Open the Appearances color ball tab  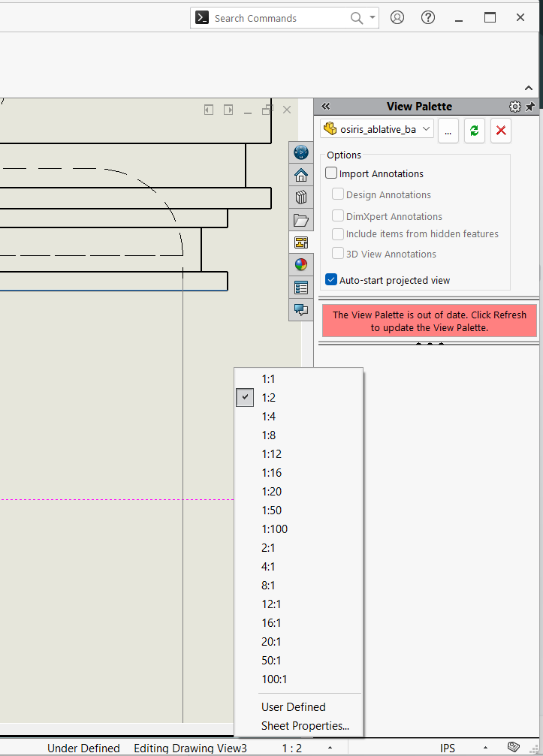(x=301, y=264)
